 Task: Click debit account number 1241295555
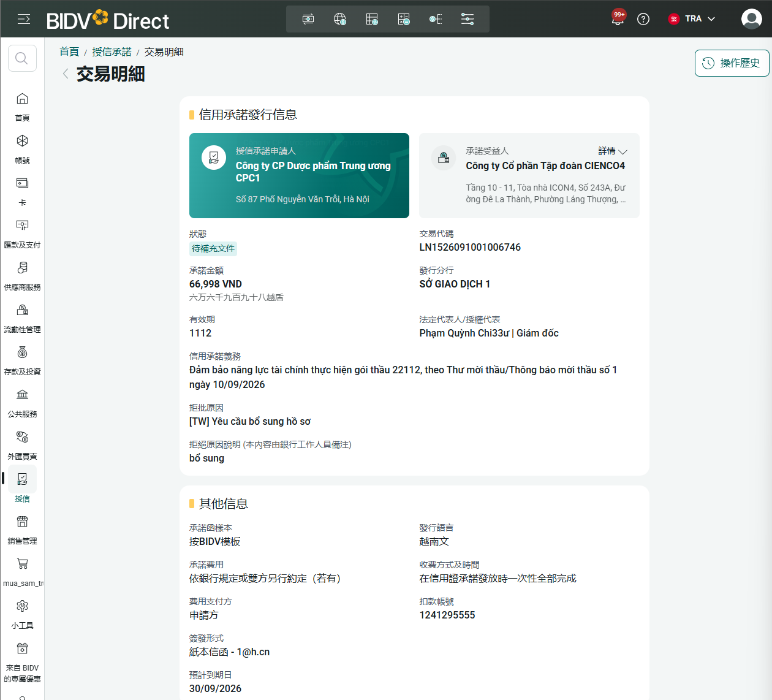click(447, 615)
